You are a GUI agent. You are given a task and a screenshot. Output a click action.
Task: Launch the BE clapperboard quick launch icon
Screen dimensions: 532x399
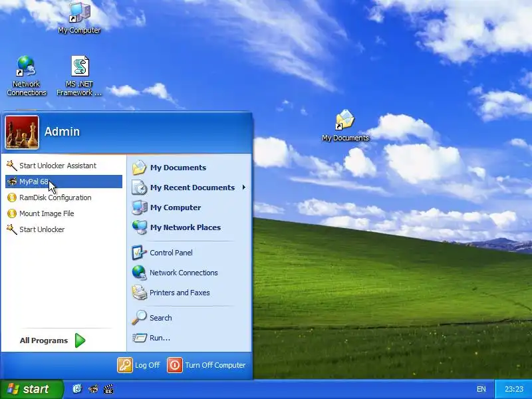click(x=108, y=389)
